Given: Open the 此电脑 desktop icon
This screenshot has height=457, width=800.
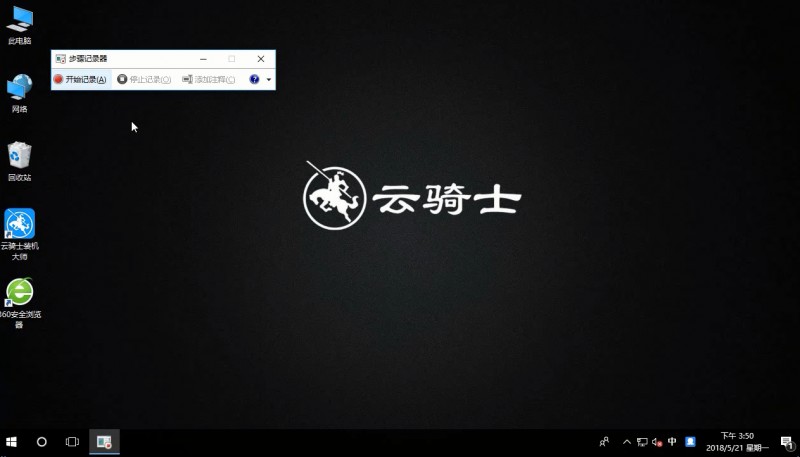Looking at the screenshot, I should tap(20, 24).
